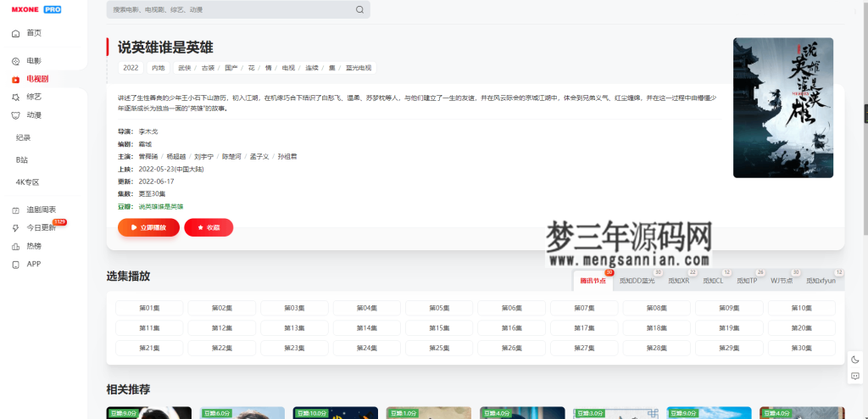Click the 综艺 icon in sidebar

click(x=15, y=97)
